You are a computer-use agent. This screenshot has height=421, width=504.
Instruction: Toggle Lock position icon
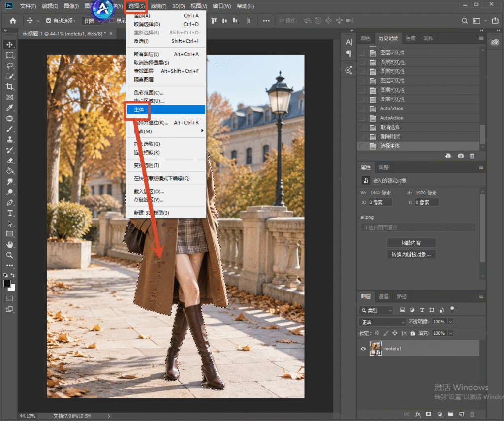click(395, 333)
